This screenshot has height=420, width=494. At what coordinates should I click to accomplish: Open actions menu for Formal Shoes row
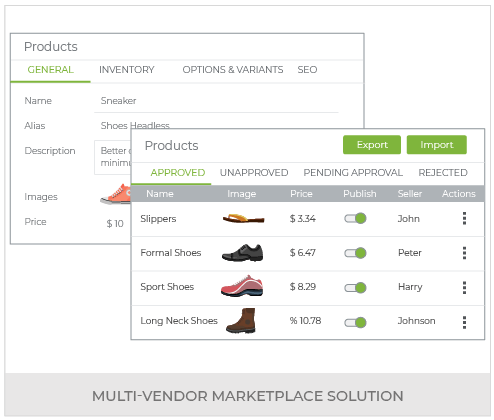point(464,253)
